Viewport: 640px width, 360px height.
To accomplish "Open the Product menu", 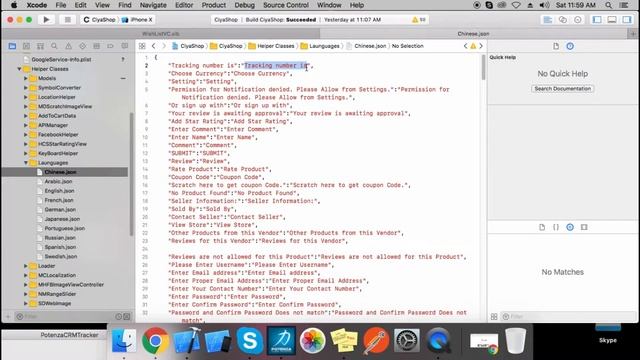I will (213, 5).
